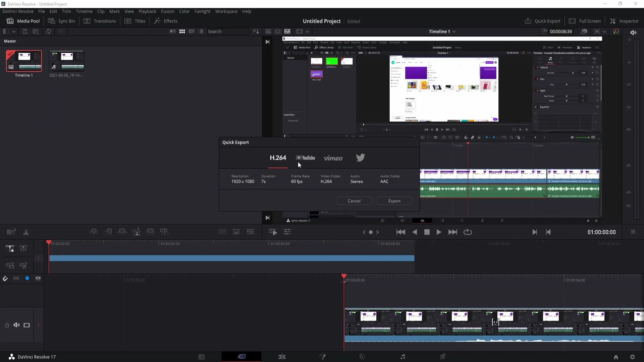Select the Color menu item

click(184, 11)
